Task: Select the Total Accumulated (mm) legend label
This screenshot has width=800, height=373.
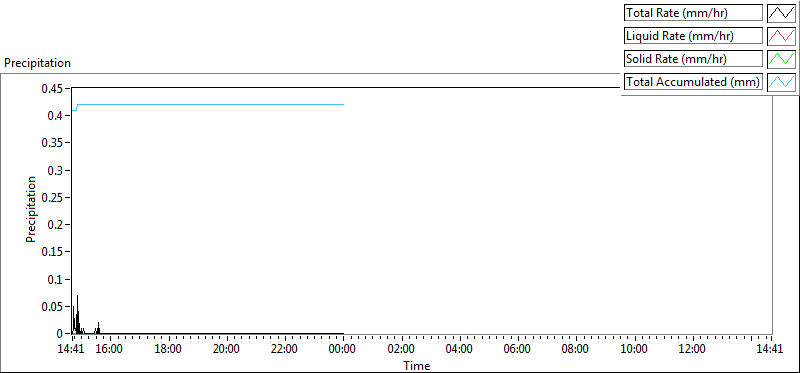Action: (x=693, y=82)
